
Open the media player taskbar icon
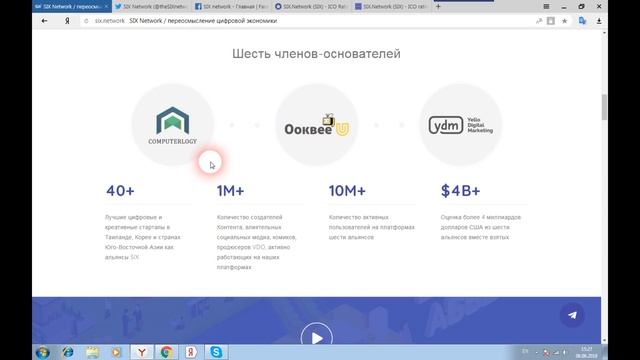(x=116, y=352)
